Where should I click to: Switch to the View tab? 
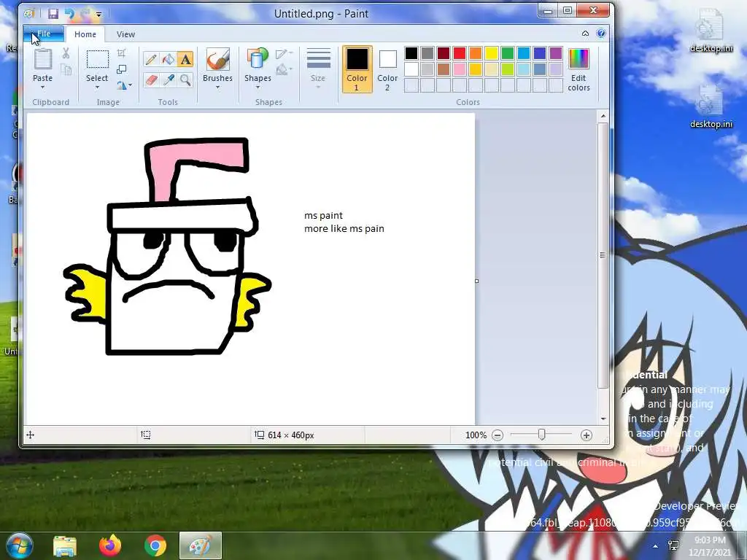[x=125, y=34]
